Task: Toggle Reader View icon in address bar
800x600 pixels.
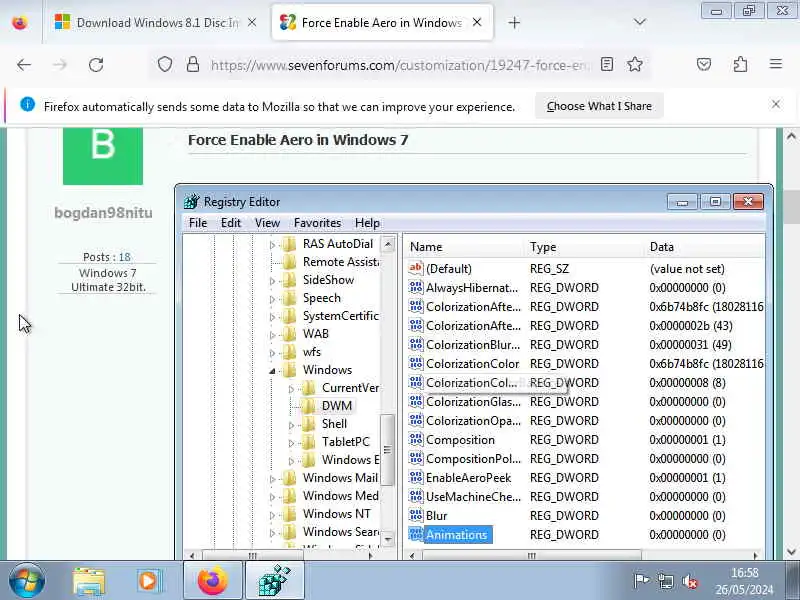Action: point(607,64)
